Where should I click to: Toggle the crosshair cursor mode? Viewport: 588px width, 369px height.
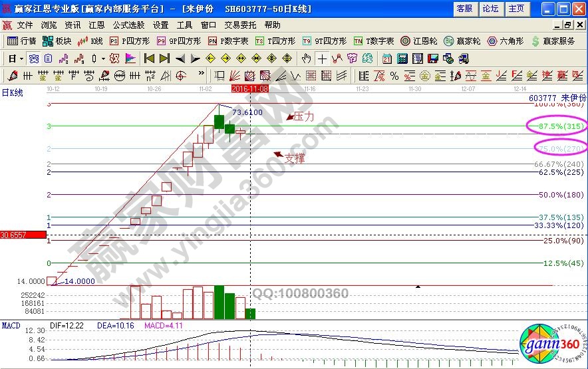322,59
